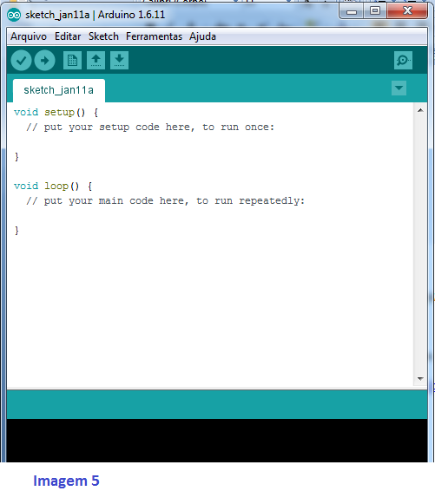
Task: Click the editor scrollbar down arrow
Action: click(420, 378)
